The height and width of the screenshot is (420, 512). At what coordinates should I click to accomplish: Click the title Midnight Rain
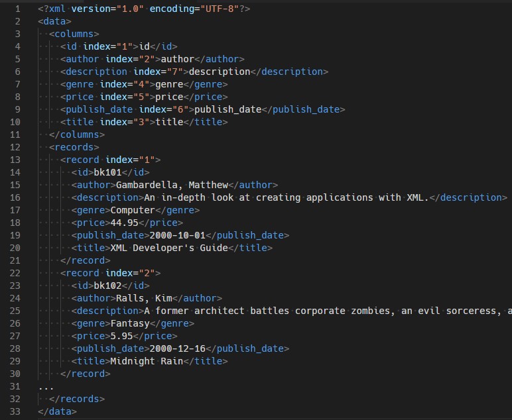pos(147,361)
